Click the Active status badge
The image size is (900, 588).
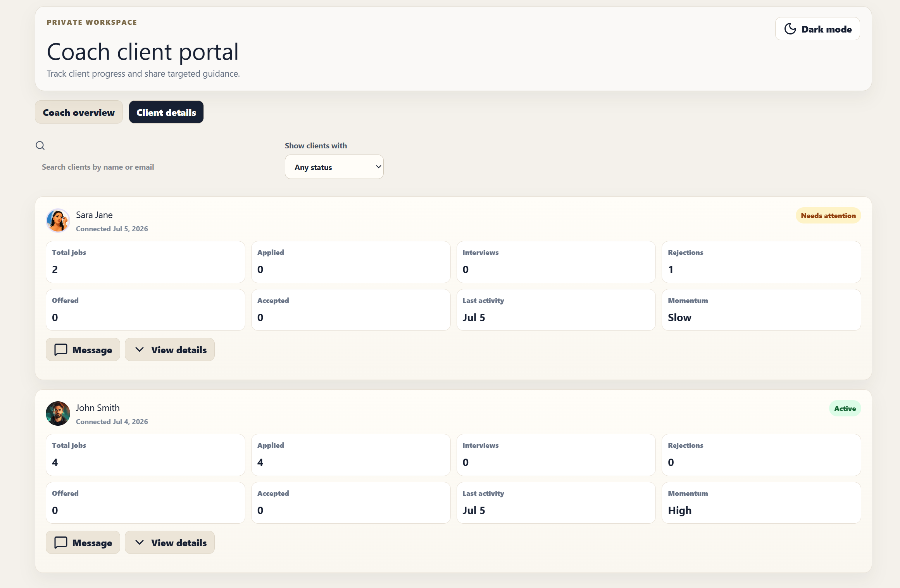(845, 409)
